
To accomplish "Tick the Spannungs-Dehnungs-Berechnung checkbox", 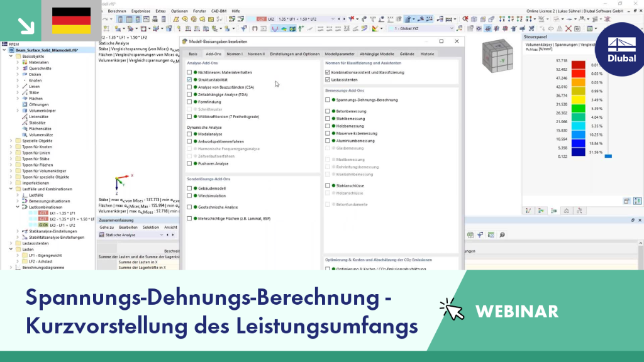I will point(327,100).
